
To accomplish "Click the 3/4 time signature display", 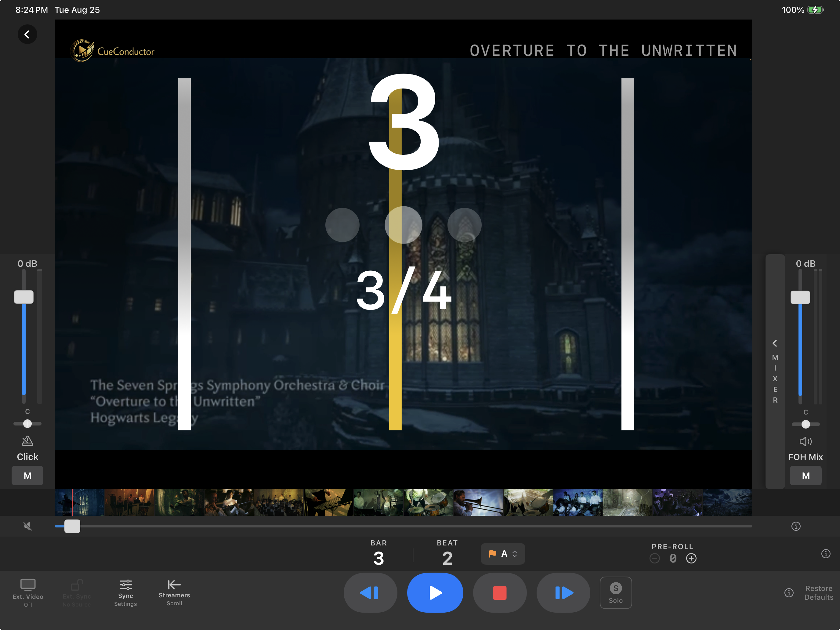I will (x=404, y=291).
